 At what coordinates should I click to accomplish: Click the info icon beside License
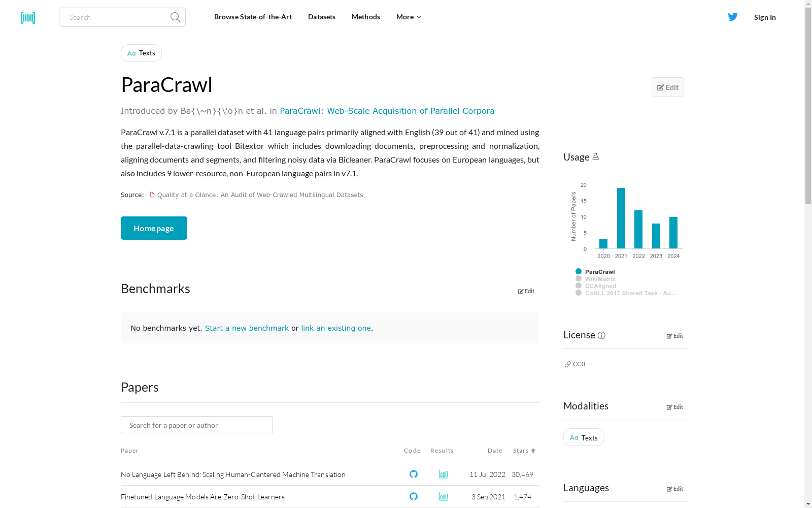601,335
